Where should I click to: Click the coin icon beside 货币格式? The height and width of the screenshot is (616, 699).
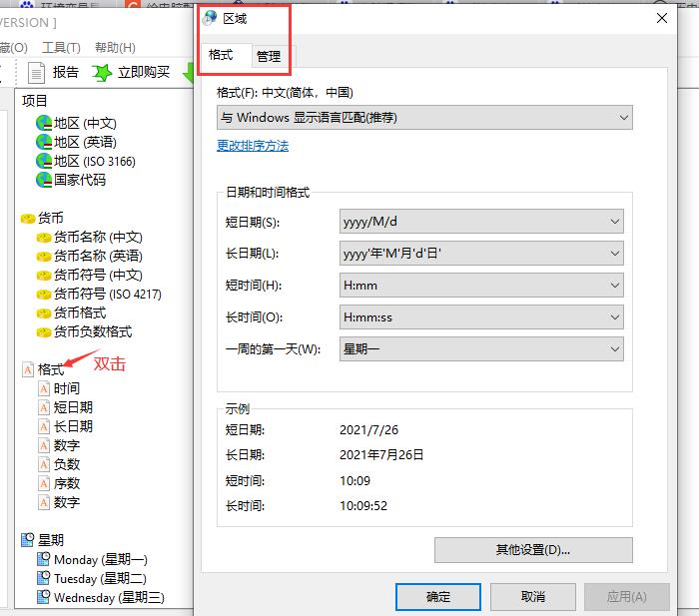[44, 313]
